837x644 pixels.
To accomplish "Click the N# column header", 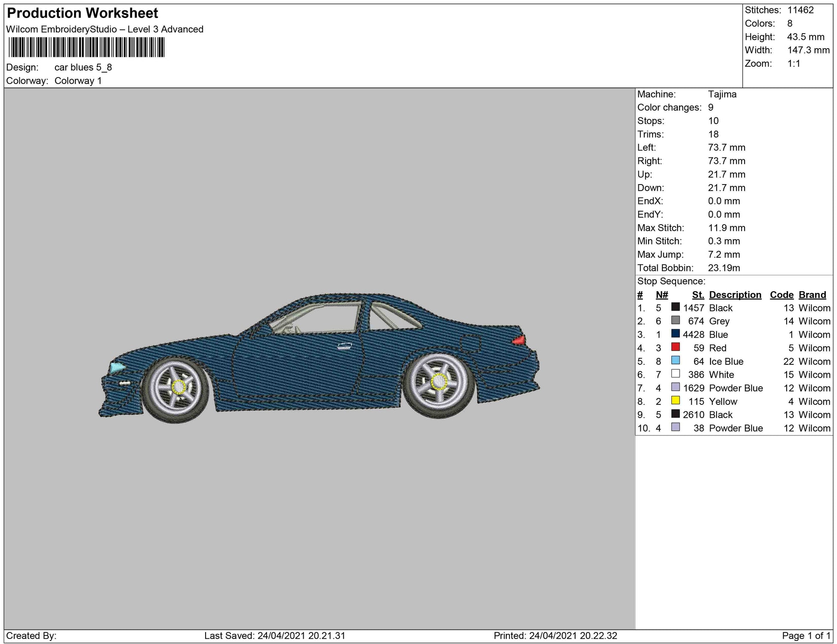I will [662, 295].
